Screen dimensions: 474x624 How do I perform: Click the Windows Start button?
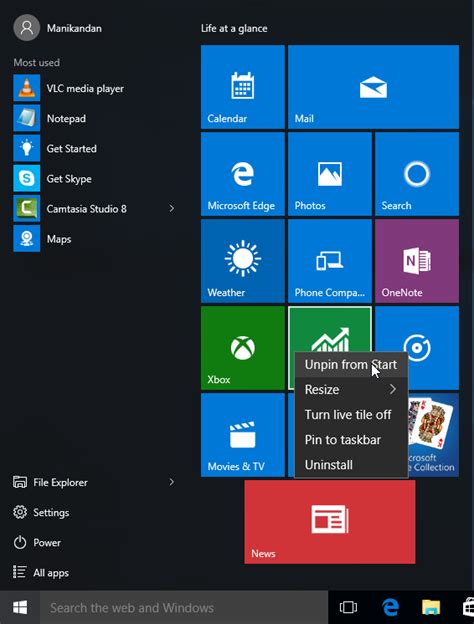tap(20, 607)
